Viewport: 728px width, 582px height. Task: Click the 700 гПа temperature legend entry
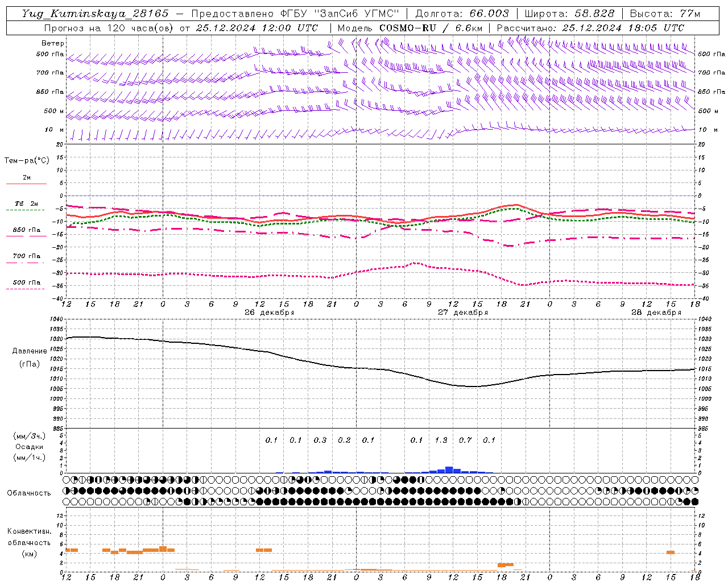point(27,256)
